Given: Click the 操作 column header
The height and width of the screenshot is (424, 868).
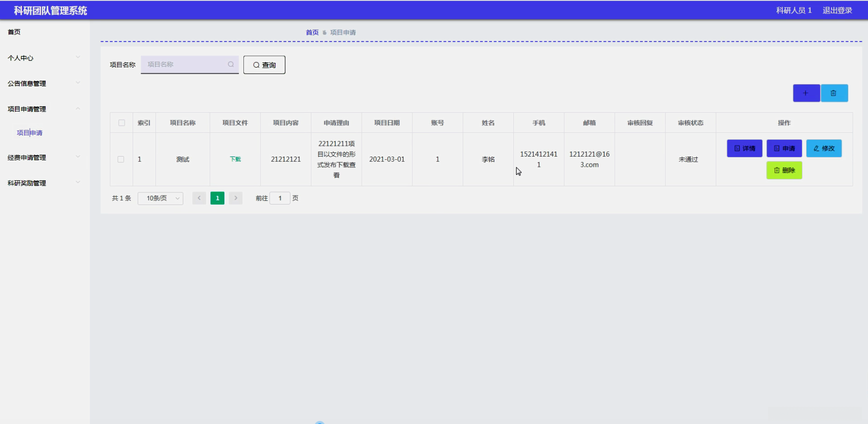Looking at the screenshot, I should pos(784,123).
